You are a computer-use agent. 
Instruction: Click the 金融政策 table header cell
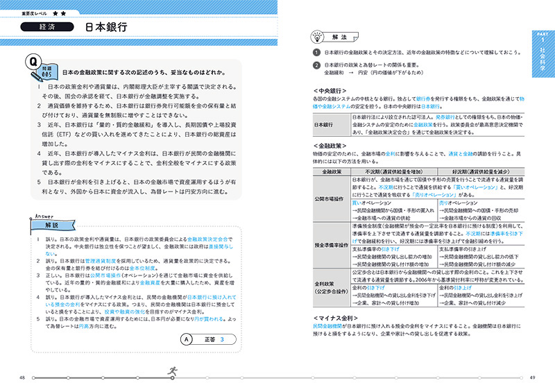click(332, 172)
